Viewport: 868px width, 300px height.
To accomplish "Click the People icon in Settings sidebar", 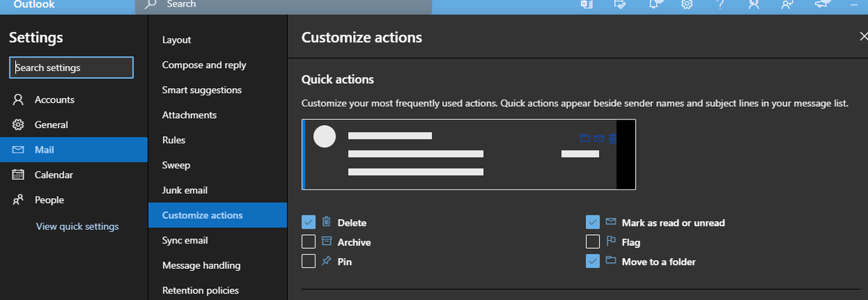I will click(20, 200).
